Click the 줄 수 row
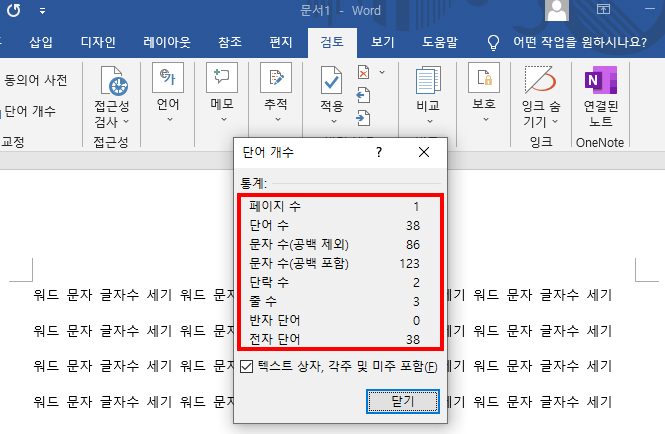This screenshot has height=434, width=665. [335, 302]
